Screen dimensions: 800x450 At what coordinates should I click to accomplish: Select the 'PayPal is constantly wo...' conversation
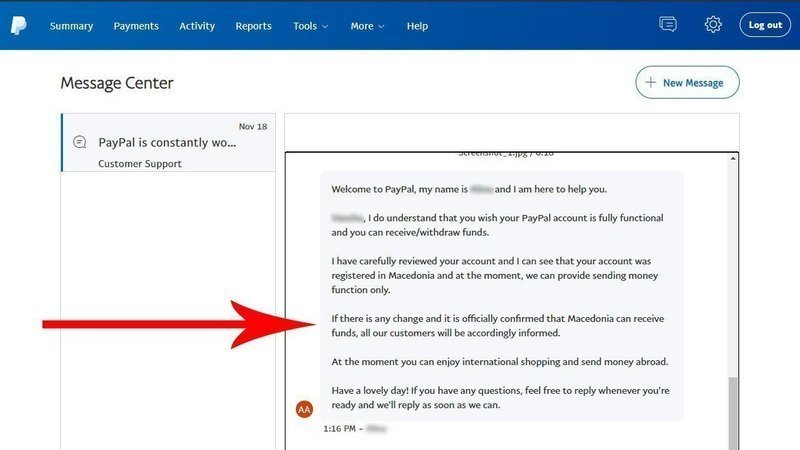[x=168, y=142]
